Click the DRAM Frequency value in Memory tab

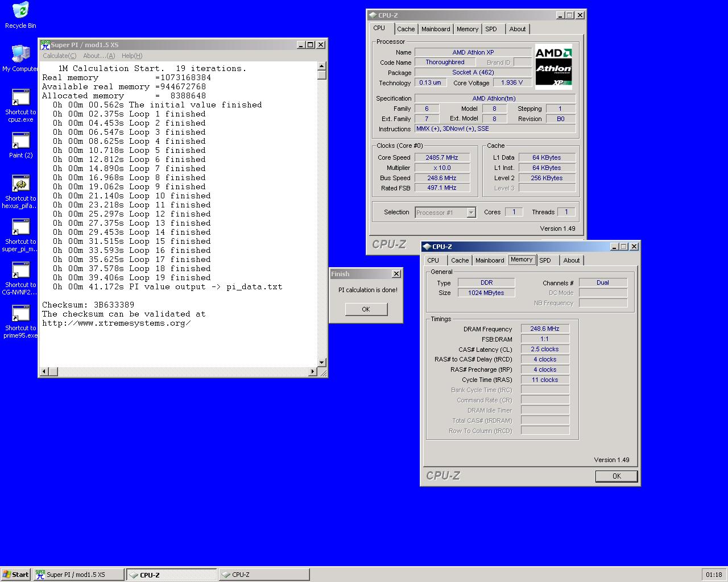click(545, 329)
